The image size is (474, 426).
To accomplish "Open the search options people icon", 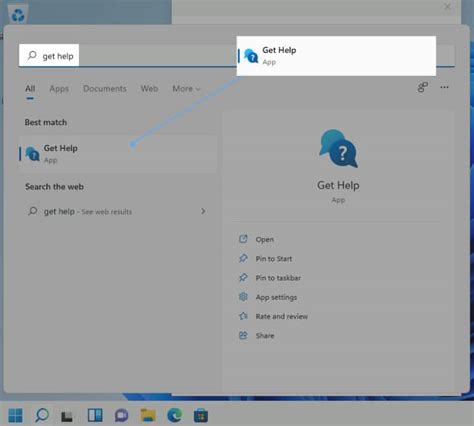I will [x=423, y=87].
